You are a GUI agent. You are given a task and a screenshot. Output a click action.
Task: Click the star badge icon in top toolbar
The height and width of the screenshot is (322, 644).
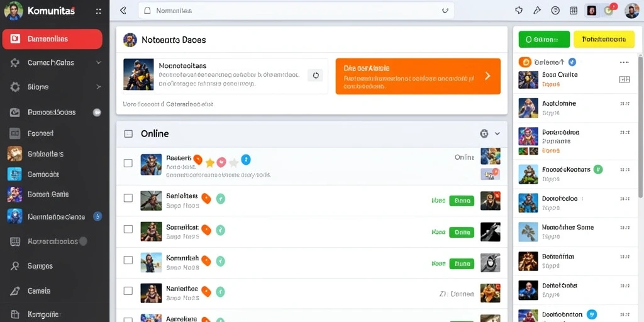[519, 11]
